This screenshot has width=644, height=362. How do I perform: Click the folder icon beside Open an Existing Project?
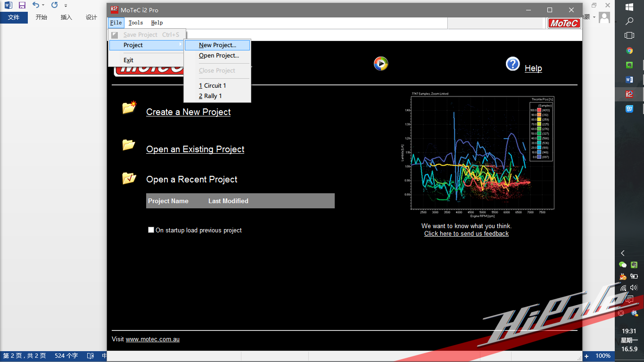[x=129, y=145]
